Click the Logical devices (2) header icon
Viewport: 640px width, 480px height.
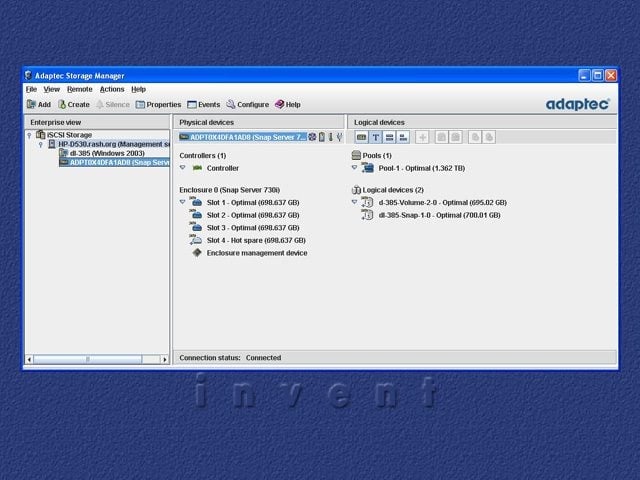tap(356, 190)
